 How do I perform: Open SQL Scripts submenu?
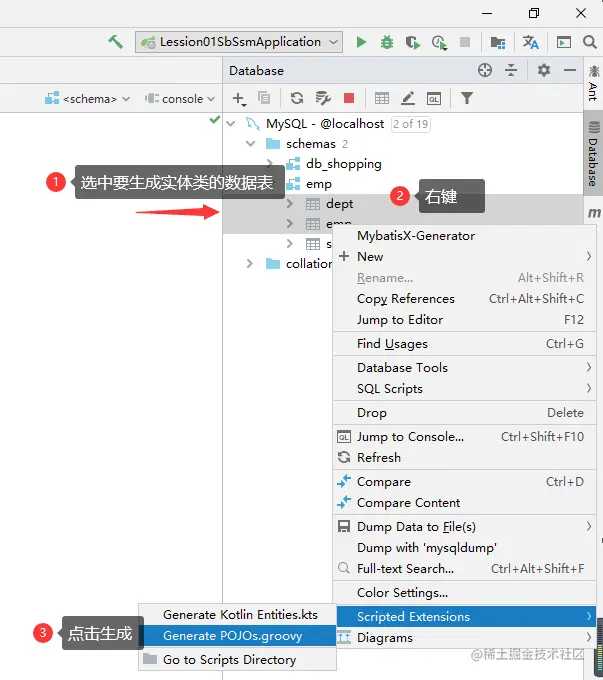tap(464, 389)
